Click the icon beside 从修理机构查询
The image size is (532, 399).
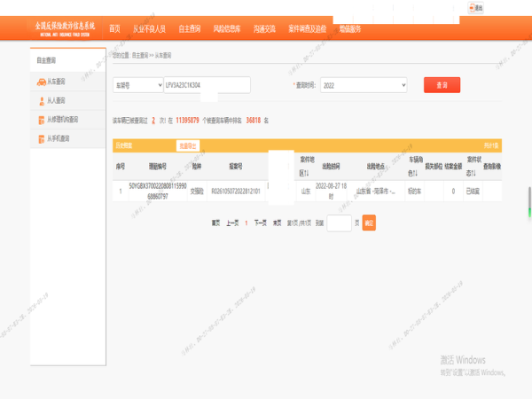click(42, 120)
